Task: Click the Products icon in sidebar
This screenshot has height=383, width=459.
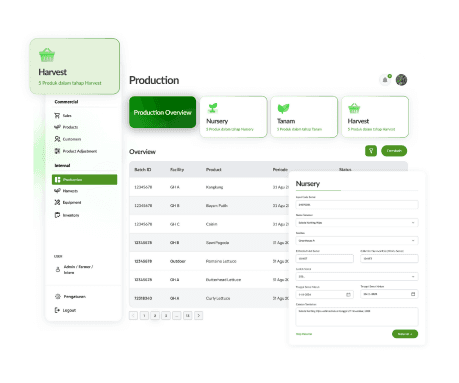Action: tap(57, 127)
